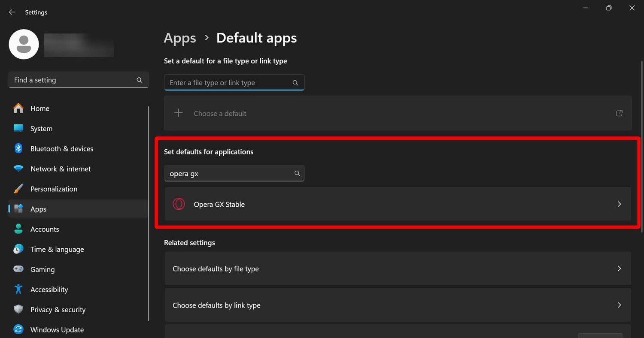Click the Choose a default button
The width and height of the screenshot is (644, 338).
220,113
